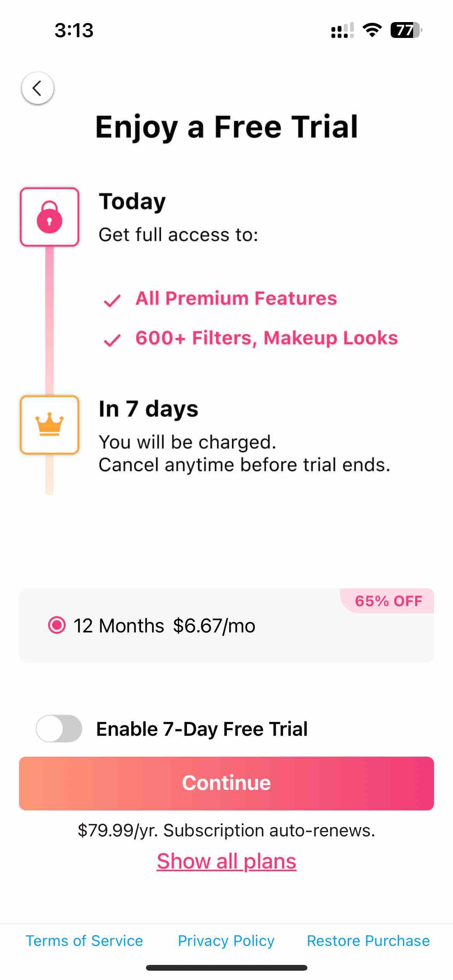Click the orange crown icon

click(x=50, y=425)
